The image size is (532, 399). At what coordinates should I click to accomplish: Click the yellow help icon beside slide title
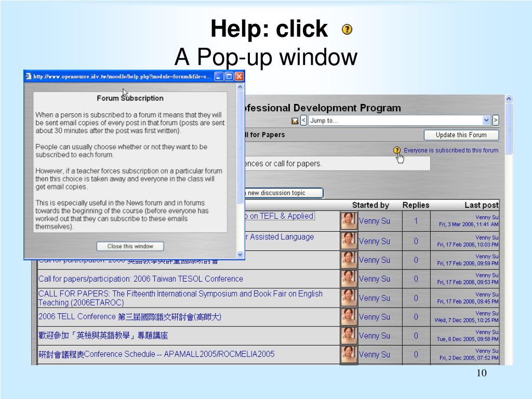(x=347, y=30)
